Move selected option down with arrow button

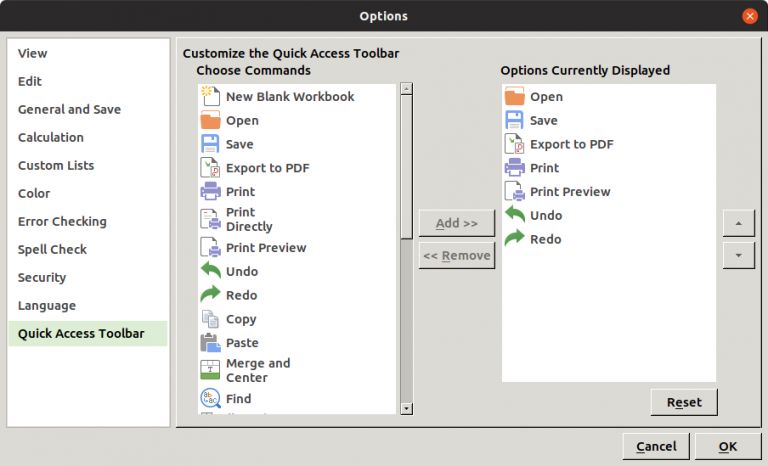pos(738,255)
